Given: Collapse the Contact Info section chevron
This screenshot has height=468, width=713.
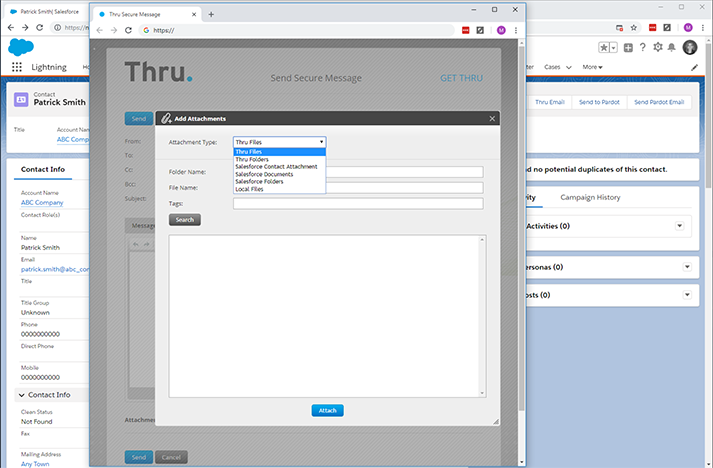Looking at the screenshot, I should tap(21, 395).
